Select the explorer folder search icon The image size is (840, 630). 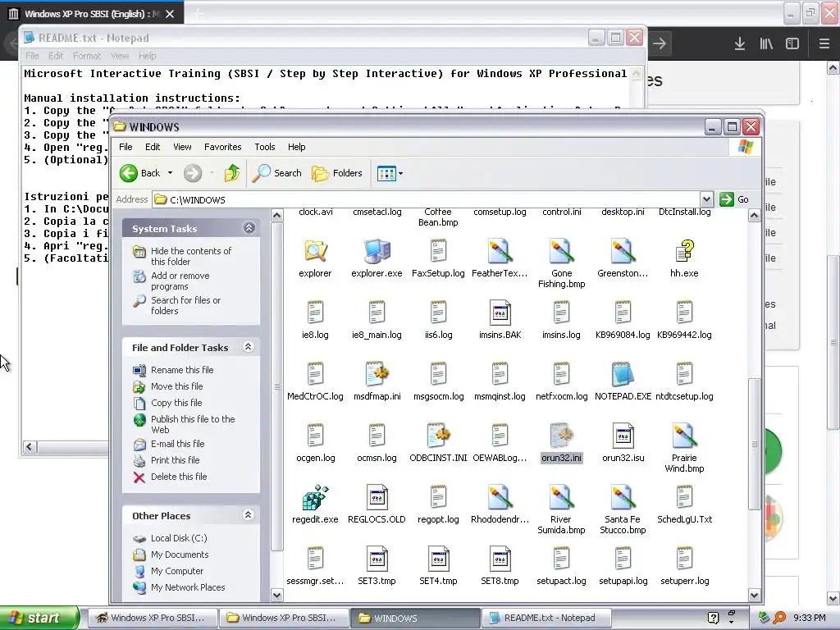(316, 251)
